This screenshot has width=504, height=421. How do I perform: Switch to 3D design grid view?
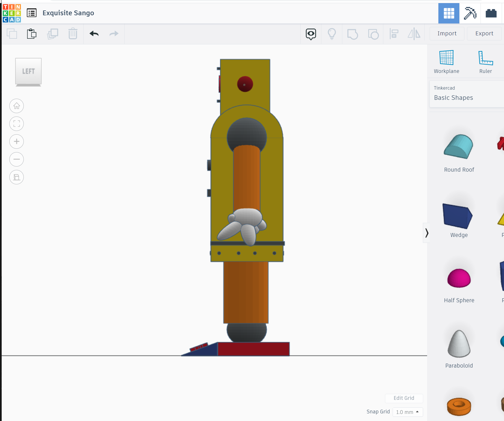(x=449, y=13)
